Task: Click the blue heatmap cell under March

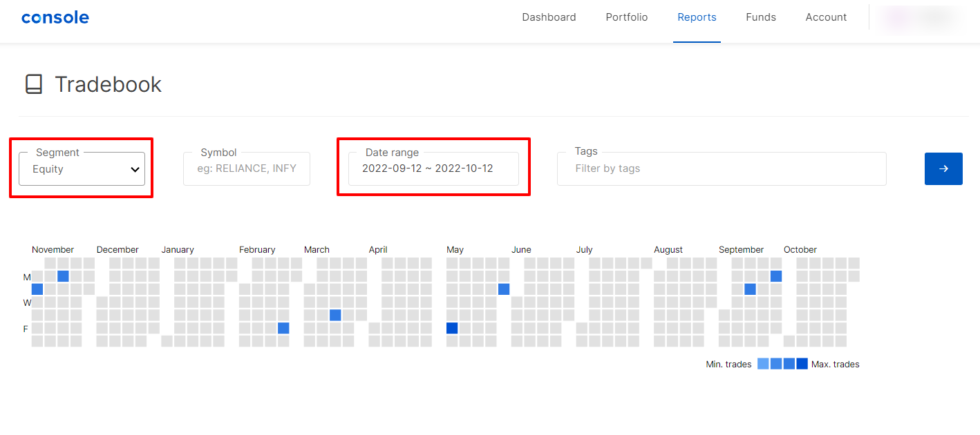Action: (x=335, y=315)
